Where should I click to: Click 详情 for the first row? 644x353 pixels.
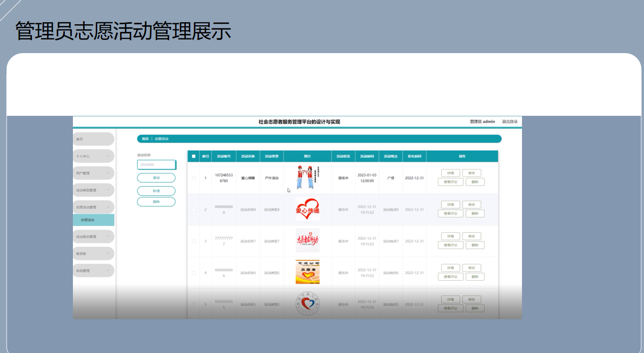[x=451, y=173]
